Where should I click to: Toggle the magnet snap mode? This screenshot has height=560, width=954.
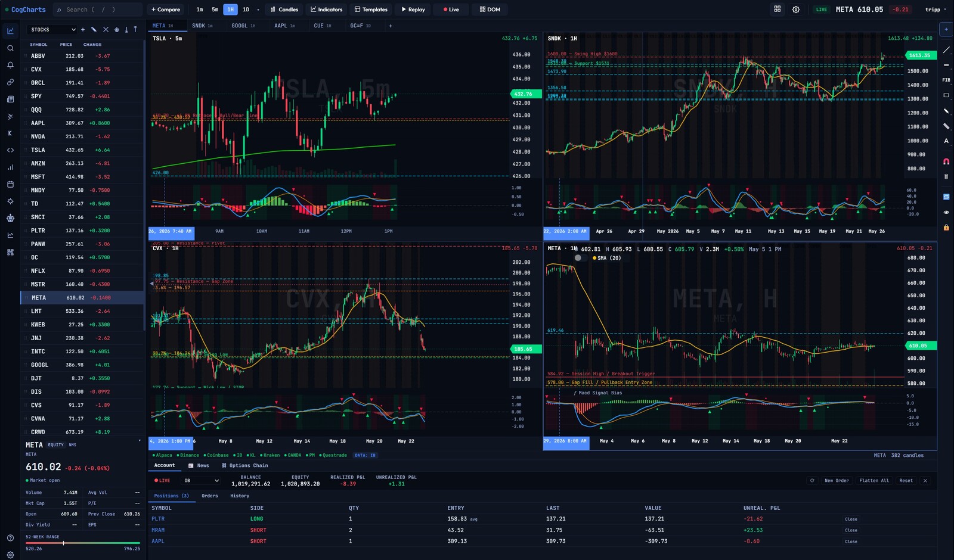pyautogui.click(x=946, y=161)
